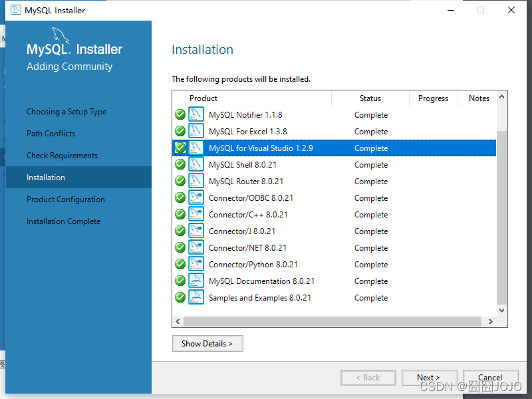This screenshot has height=399, width=532.
Task: Click green checkmark beside MySQL Router 8.0.21
Action: click(180, 181)
